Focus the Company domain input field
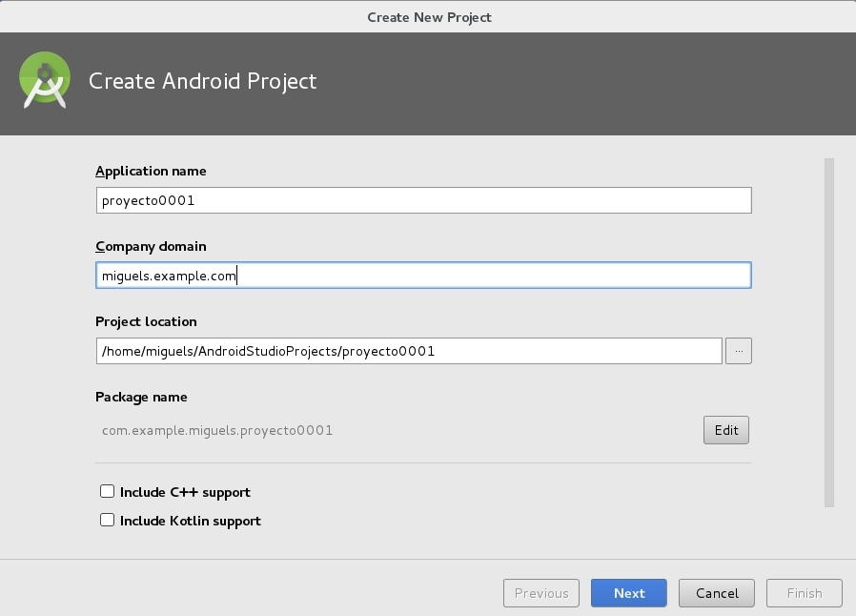Screen dimensions: 856x616 423,276
